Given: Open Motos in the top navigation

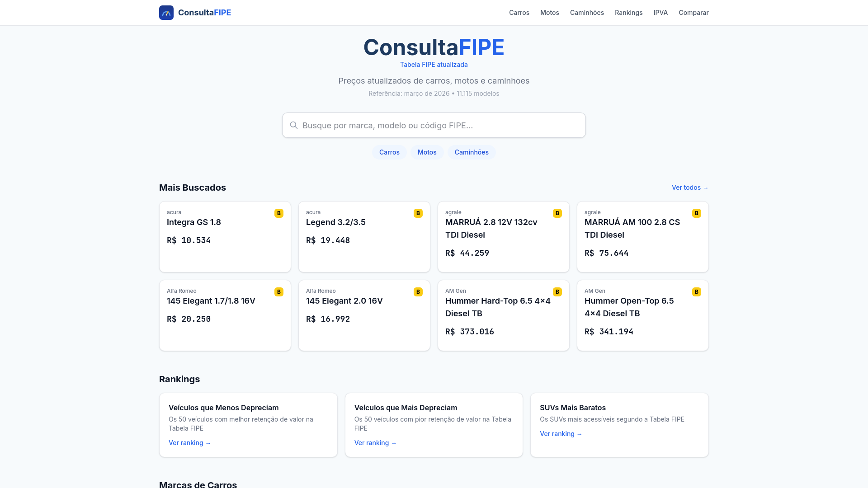Looking at the screenshot, I should (550, 13).
